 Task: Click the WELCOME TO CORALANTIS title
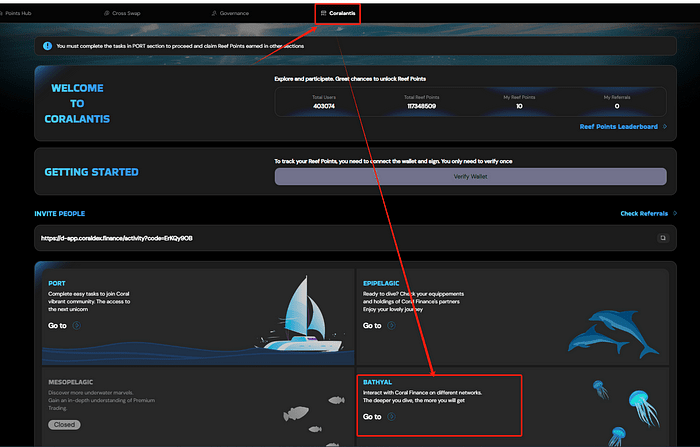coord(77,104)
